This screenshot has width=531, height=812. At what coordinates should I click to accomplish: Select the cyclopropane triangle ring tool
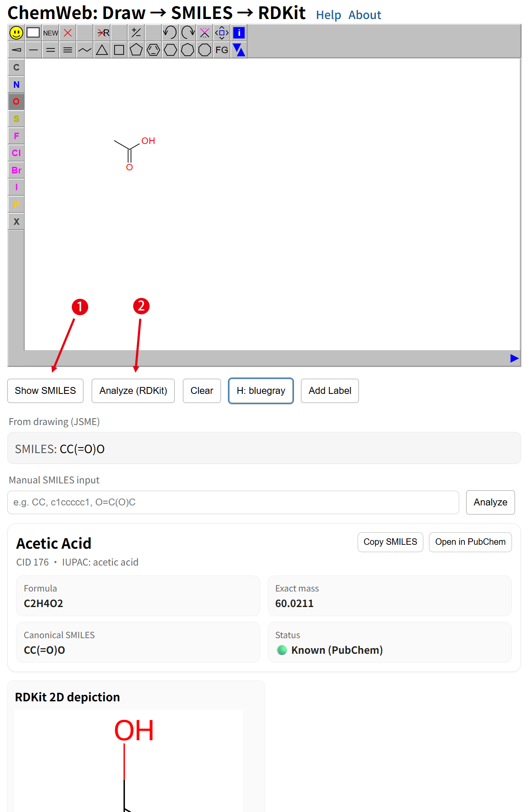(x=102, y=50)
